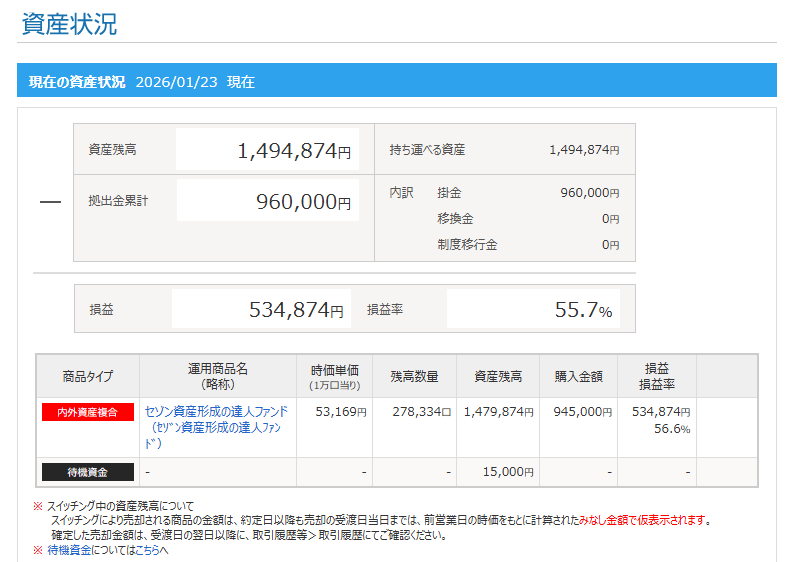Click the 商品タイプ column header
Viewport: 794px width, 562px height.
[x=87, y=376]
